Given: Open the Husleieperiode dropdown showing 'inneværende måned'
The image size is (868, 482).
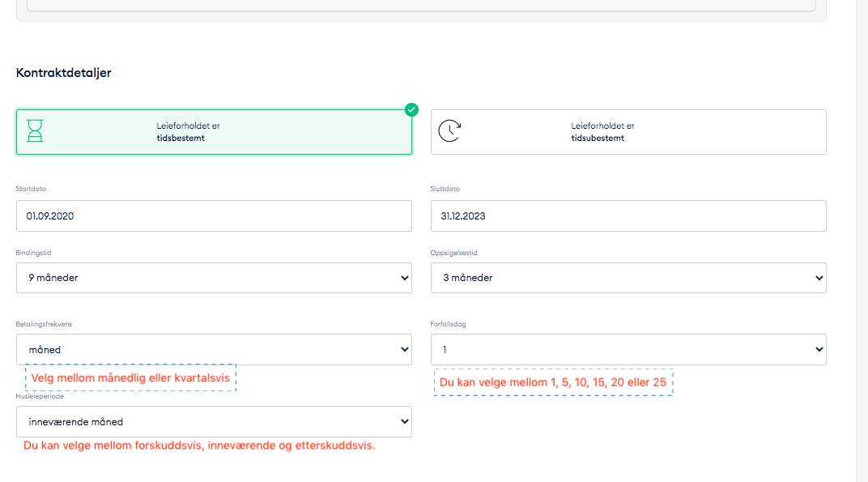Looking at the screenshot, I should (x=214, y=421).
